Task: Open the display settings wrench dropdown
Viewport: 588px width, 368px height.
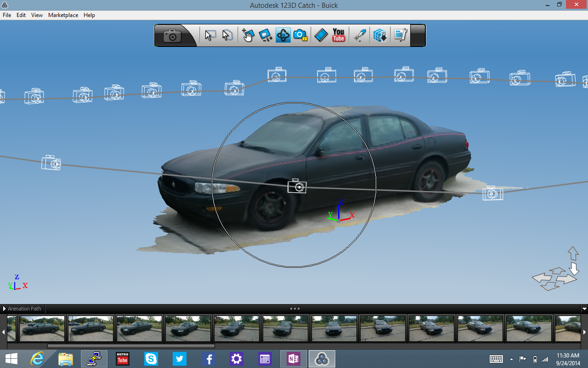Action: point(401,35)
